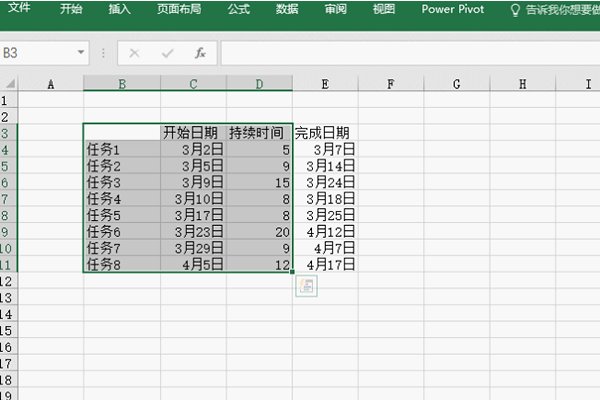The image size is (600, 400).
Task: Select the 任务2 cell
Action: coord(122,166)
